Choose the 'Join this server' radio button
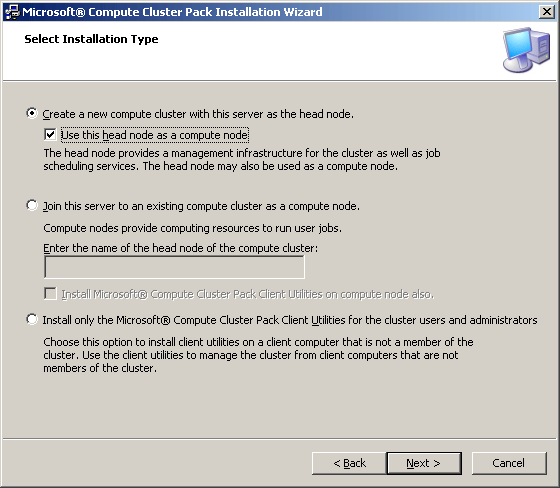Screen dimensions: 560x488 click(x=32, y=205)
